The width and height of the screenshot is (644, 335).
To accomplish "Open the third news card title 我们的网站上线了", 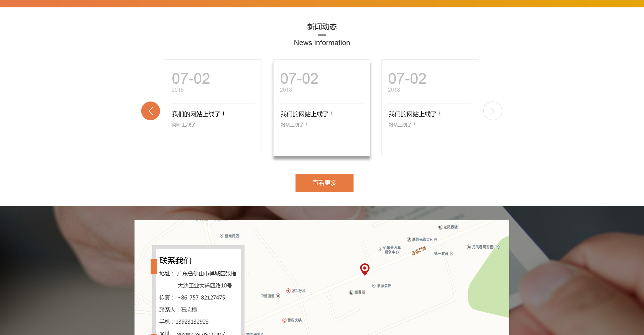I will point(415,114).
